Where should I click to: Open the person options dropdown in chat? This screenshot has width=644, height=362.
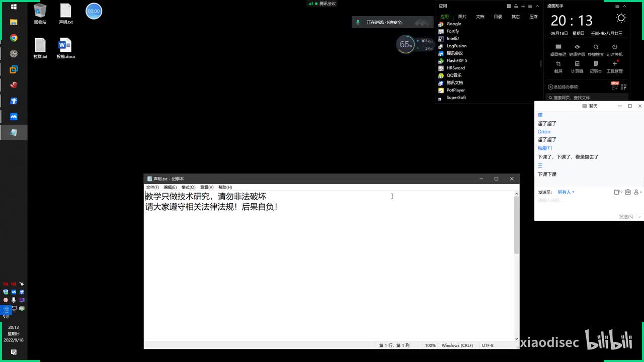pos(637,192)
